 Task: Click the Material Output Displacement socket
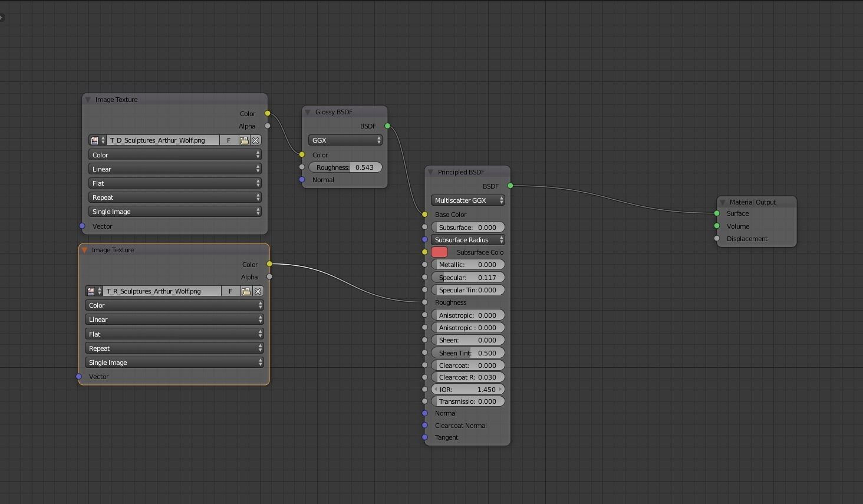[x=717, y=239]
